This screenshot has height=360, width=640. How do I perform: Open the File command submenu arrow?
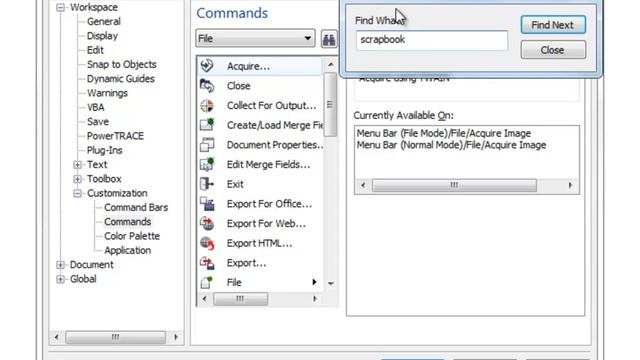point(314,282)
